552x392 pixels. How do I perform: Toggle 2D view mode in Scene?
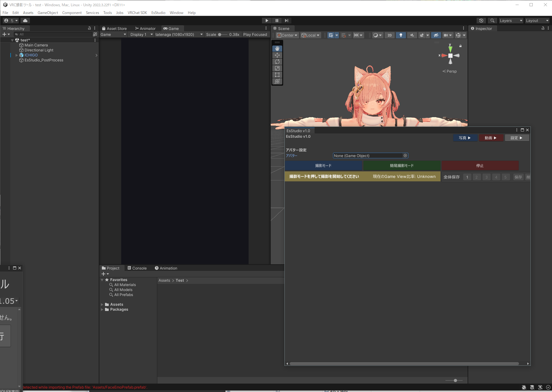click(390, 35)
